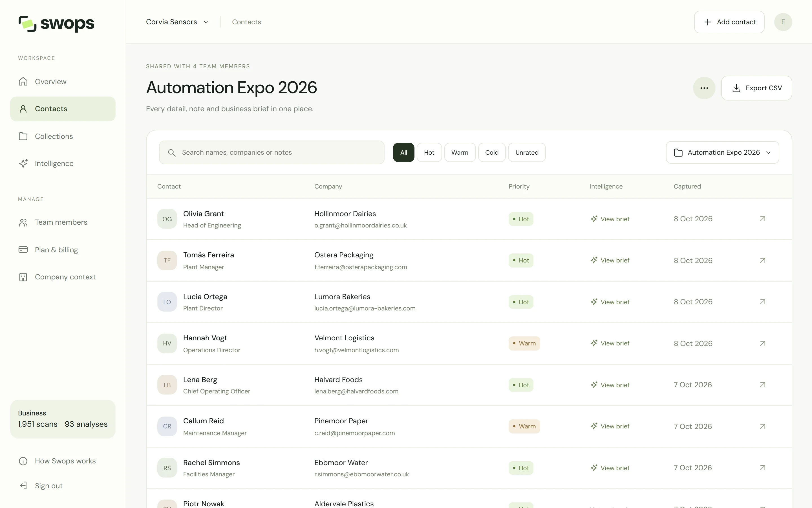
Task: View brief for Hannah Vogt
Action: [610, 343]
